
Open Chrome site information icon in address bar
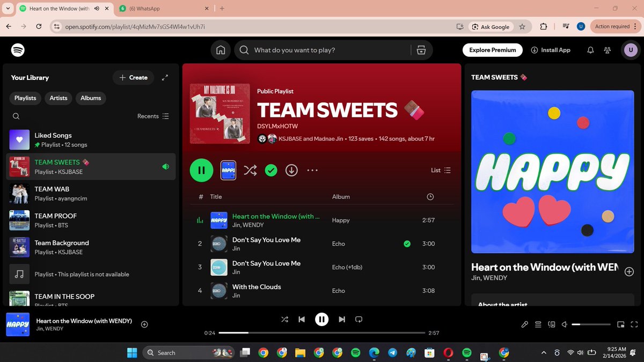57,26
